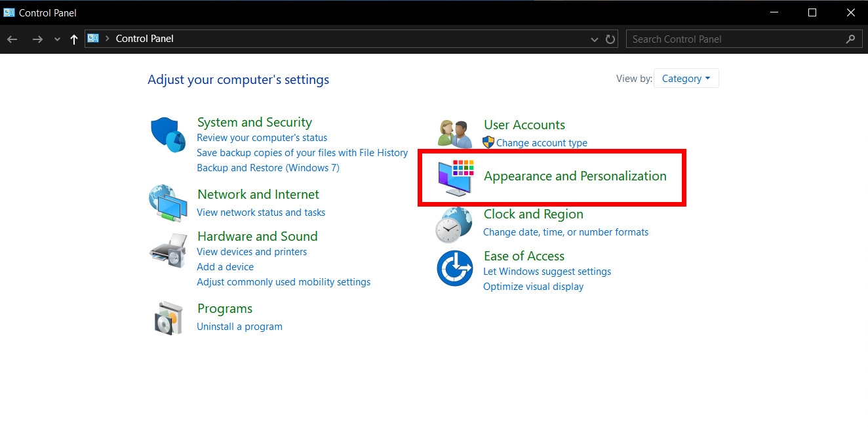Open Backup and Restore (Windows 7)
Viewport: 868px width, 427px height.
tap(268, 168)
